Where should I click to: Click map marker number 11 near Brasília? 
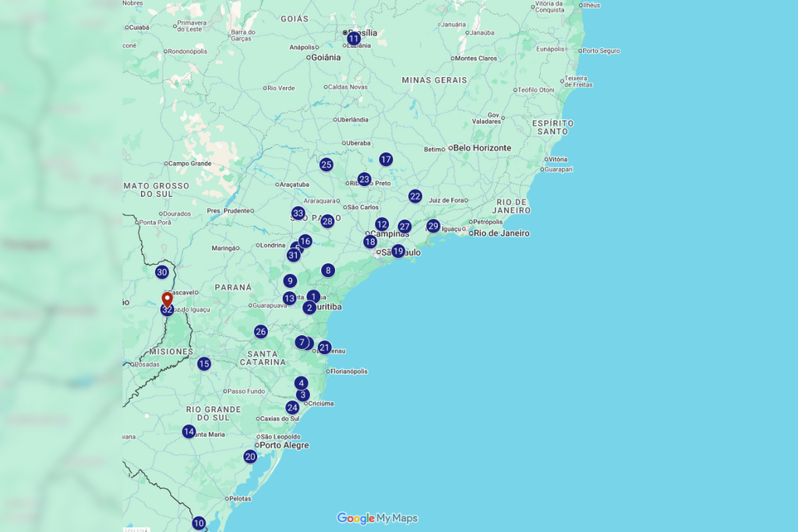tap(354, 38)
